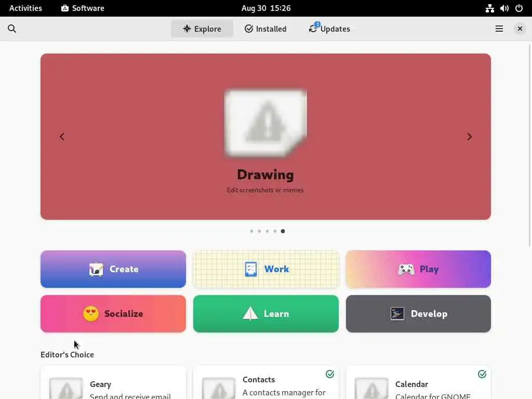The image size is (532, 399).
Task: Select the fourth carousel page dot
Action: pyautogui.click(x=275, y=231)
